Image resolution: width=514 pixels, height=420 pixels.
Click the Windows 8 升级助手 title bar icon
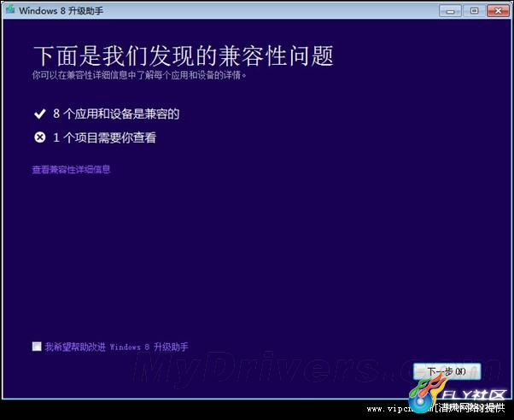pos(10,10)
